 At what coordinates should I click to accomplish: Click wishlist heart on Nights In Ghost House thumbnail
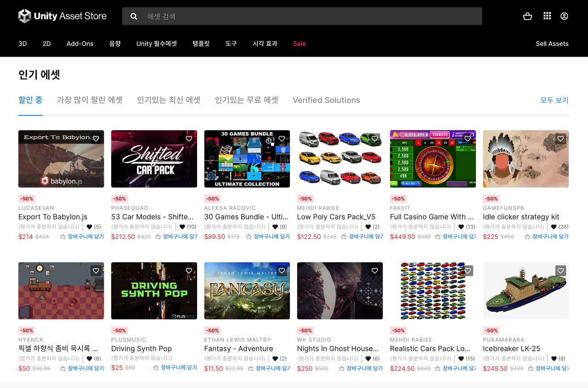click(x=375, y=271)
